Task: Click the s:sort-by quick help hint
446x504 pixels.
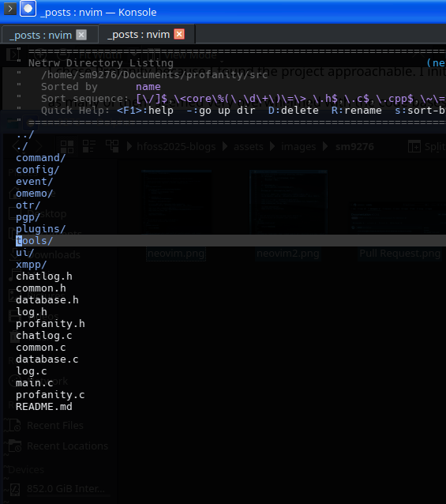Action: point(420,111)
